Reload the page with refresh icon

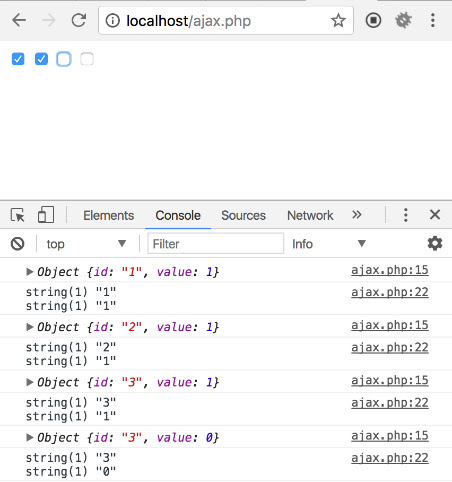point(79,20)
